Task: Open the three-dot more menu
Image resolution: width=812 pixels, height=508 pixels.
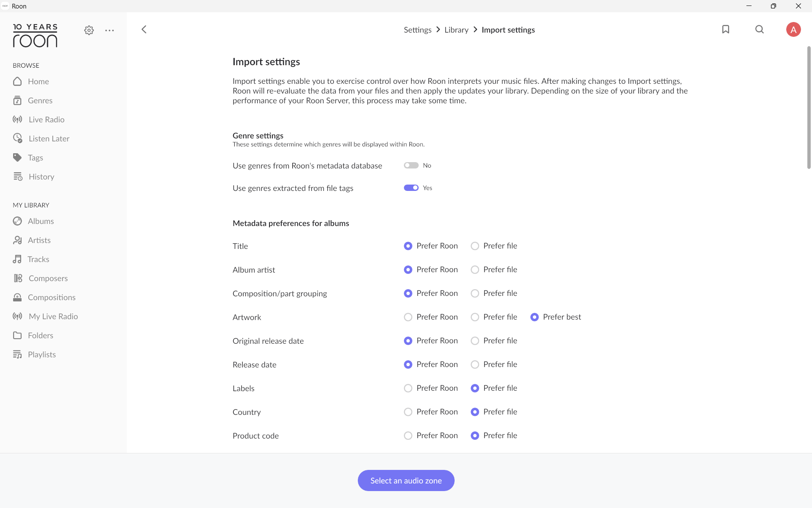Action: pyautogui.click(x=110, y=30)
